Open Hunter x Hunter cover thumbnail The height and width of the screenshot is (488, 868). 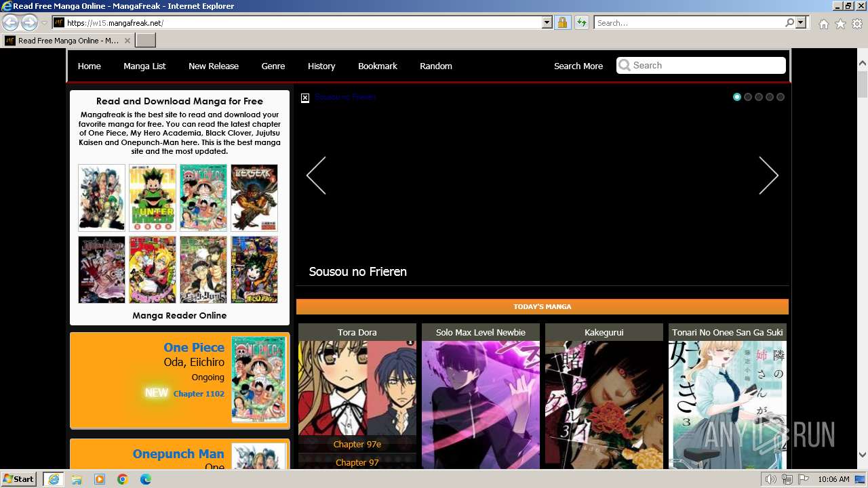click(153, 198)
